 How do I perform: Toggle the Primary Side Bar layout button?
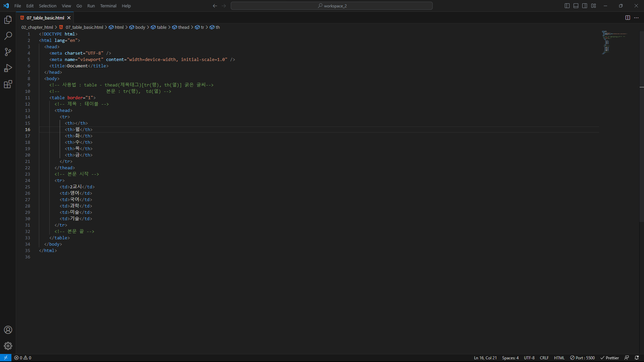[567, 6]
